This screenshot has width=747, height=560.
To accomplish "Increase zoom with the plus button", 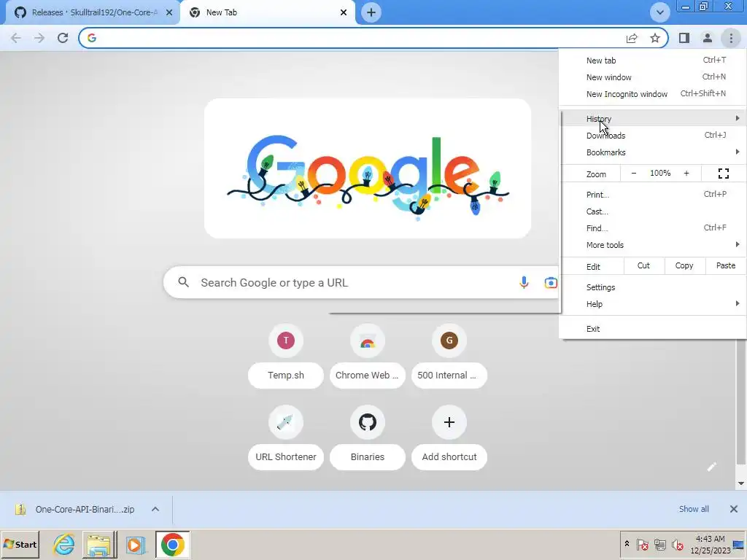I will 686,174.
